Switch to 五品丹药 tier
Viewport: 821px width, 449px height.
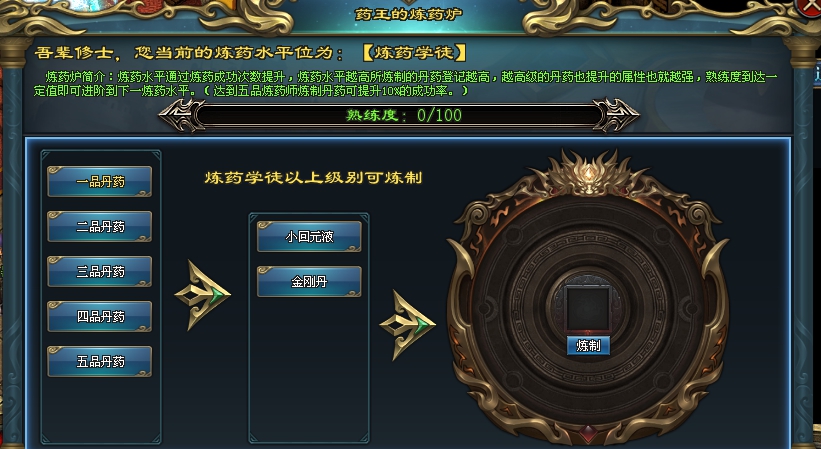(99, 362)
